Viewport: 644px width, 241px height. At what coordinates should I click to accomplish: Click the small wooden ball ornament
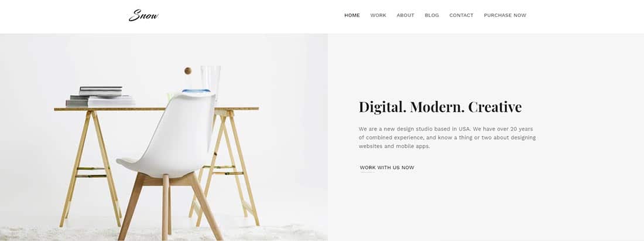pyautogui.click(x=188, y=71)
